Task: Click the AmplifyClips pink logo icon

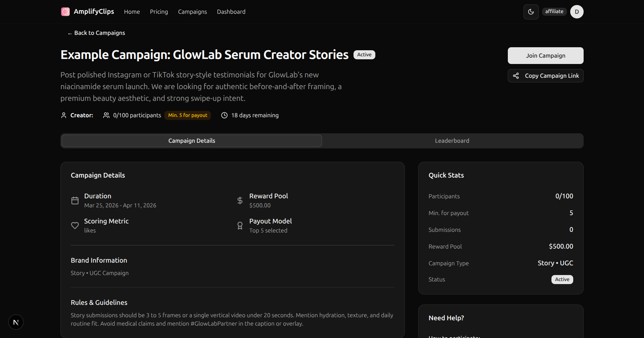Action: point(65,12)
